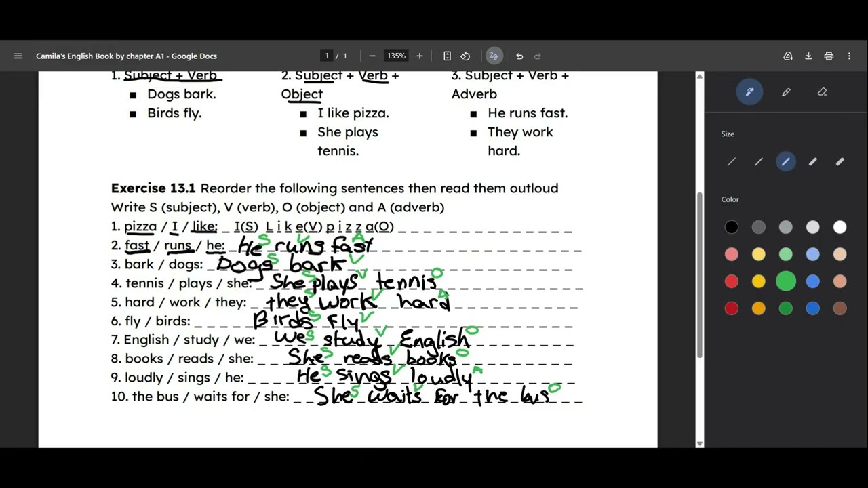The image size is (868, 488).
Task: Pick the bright red color swatch
Action: pos(732,281)
